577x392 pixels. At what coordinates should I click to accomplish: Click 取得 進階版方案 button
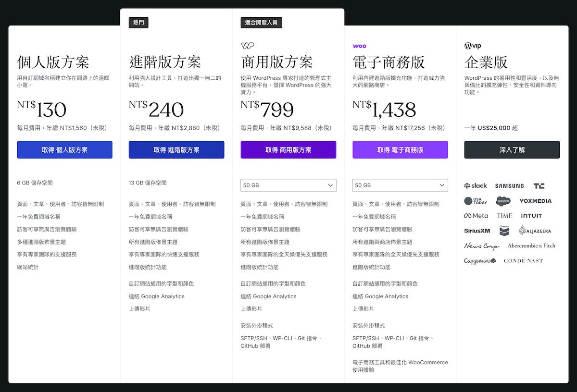(x=176, y=149)
